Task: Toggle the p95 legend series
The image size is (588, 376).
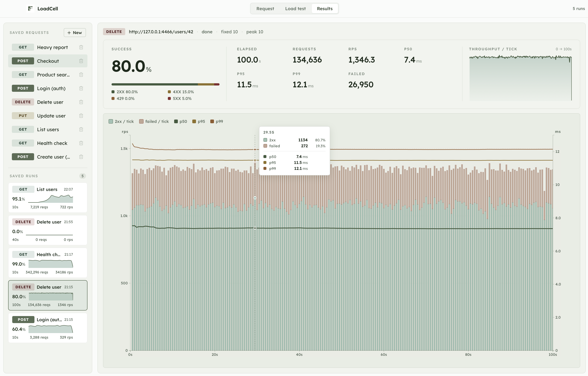Action: 199,122
